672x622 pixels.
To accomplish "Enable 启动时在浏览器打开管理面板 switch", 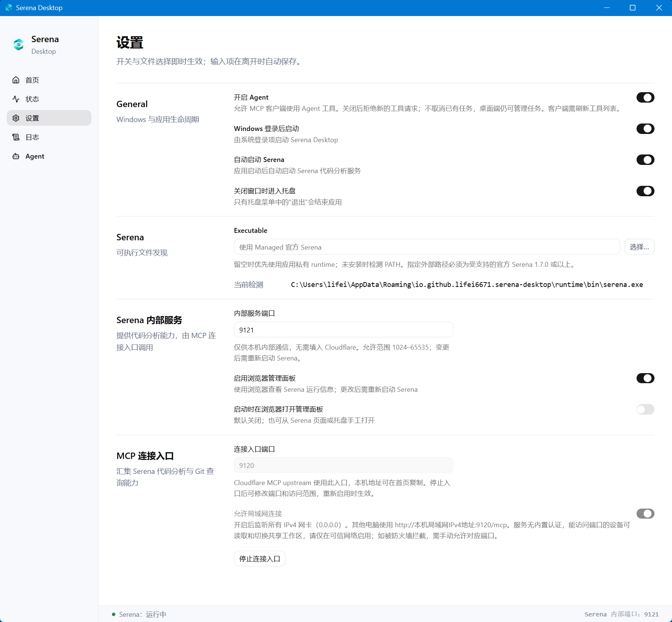I will tap(645, 409).
